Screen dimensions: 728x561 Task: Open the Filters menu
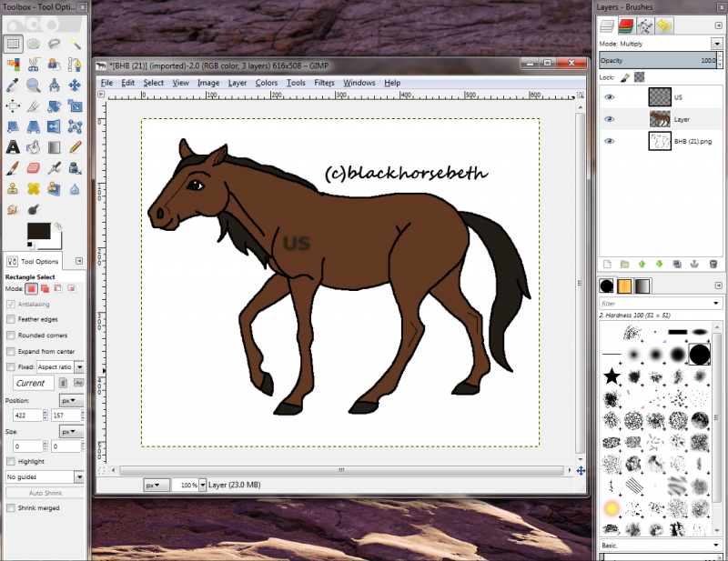(324, 83)
